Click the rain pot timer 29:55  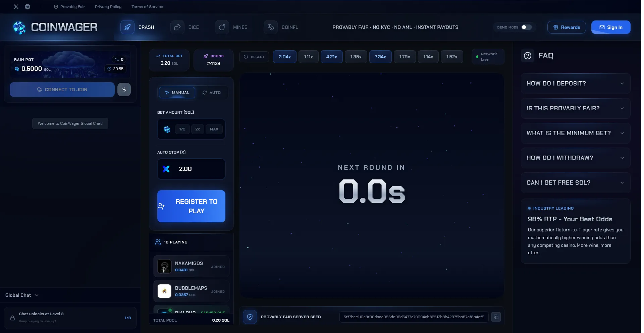(x=115, y=69)
